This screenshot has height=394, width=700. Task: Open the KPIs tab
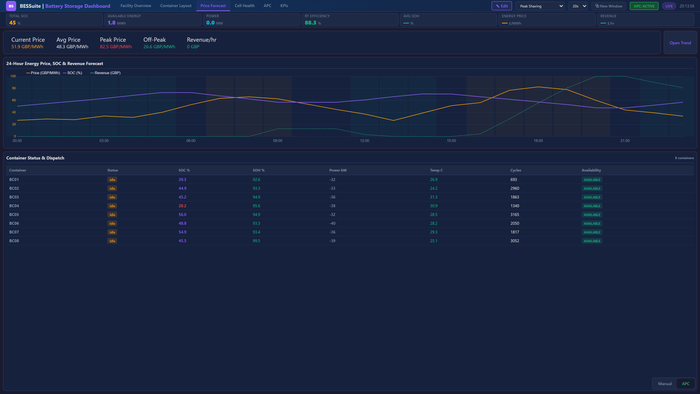[284, 6]
